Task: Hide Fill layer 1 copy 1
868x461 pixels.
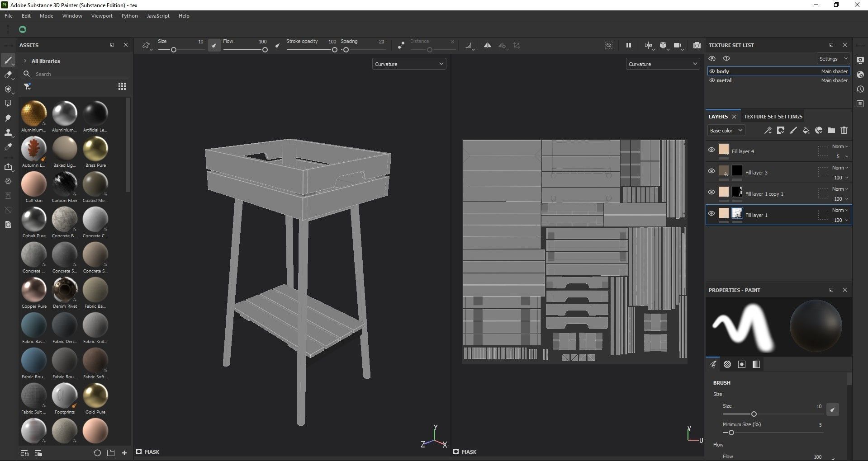Action: 711,192
